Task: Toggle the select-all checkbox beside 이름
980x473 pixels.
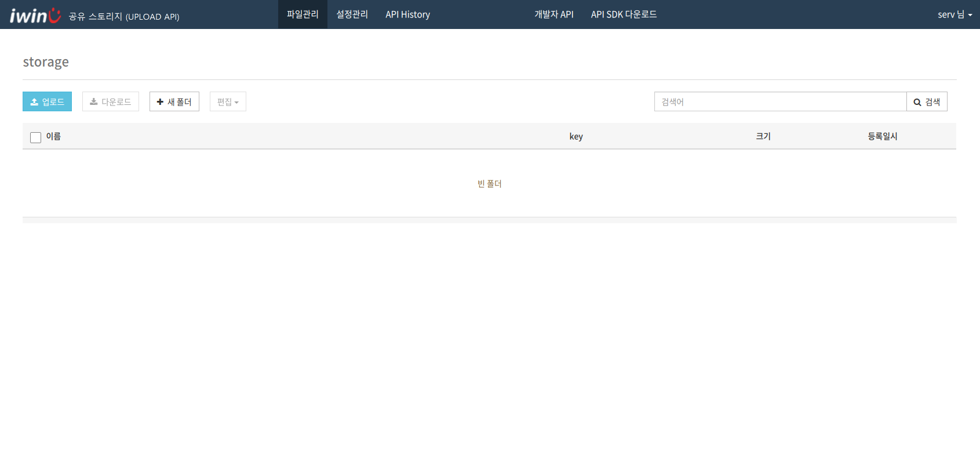Action: pyautogui.click(x=35, y=137)
